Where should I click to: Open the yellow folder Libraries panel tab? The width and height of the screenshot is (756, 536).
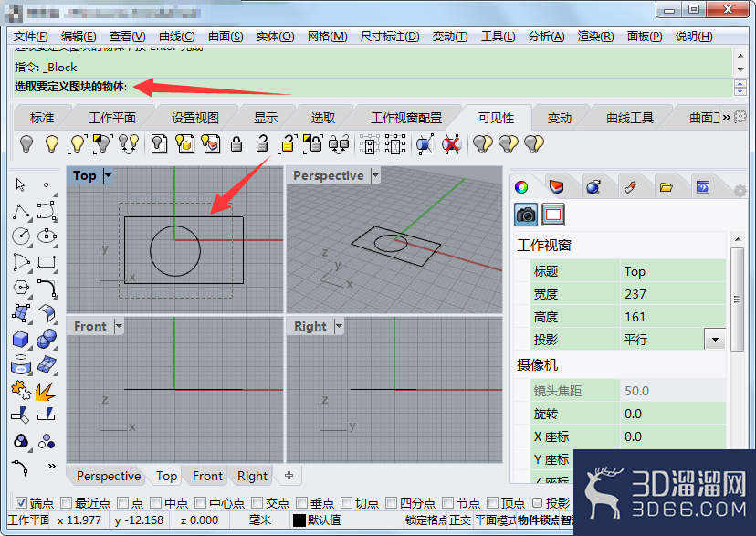tap(667, 187)
